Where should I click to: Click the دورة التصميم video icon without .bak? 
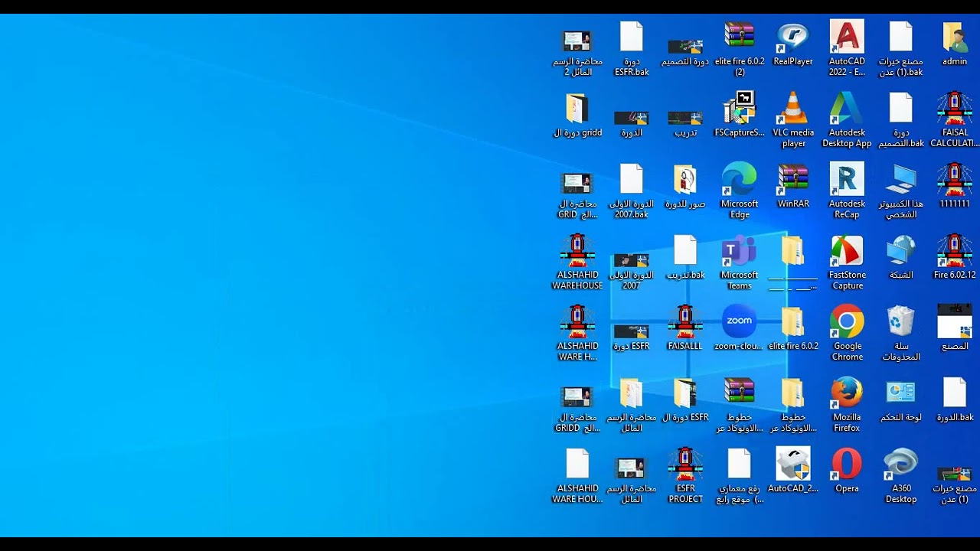[x=685, y=52]
